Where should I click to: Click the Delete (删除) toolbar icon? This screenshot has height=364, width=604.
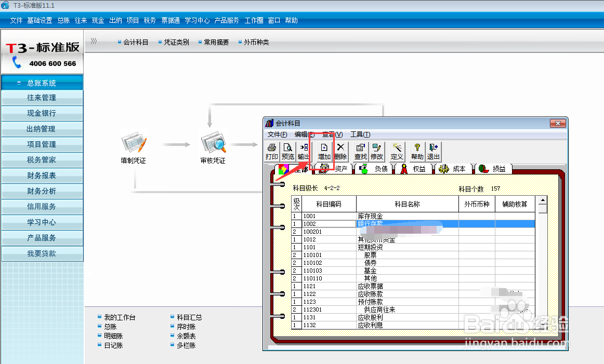click(340, 152)
